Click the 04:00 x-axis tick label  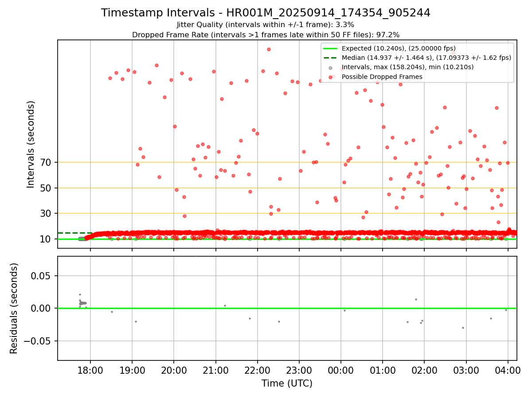tap(508, 370)
